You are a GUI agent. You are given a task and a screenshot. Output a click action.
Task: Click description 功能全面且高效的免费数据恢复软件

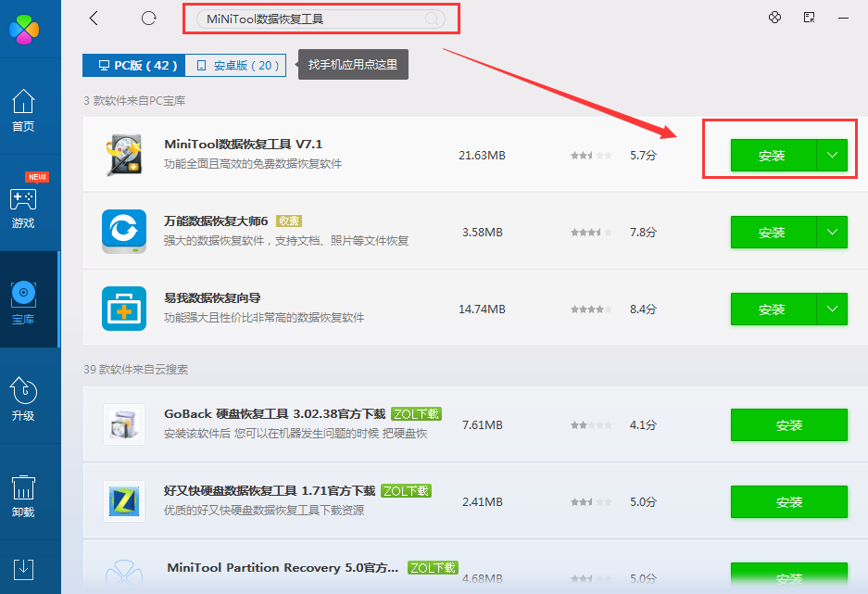[252, 164]
